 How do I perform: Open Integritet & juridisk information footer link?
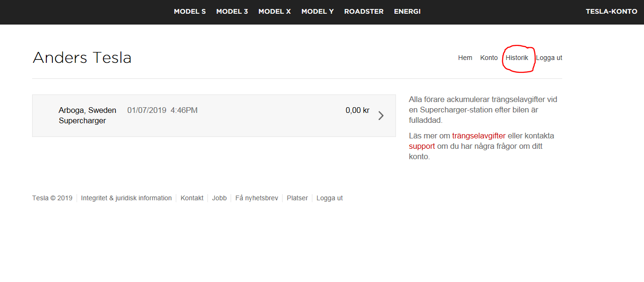point(127,198)
